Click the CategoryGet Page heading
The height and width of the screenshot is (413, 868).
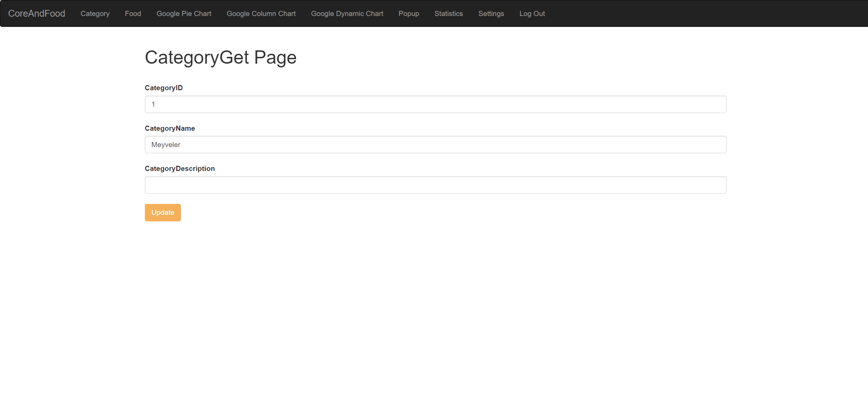tap(220, 57)
